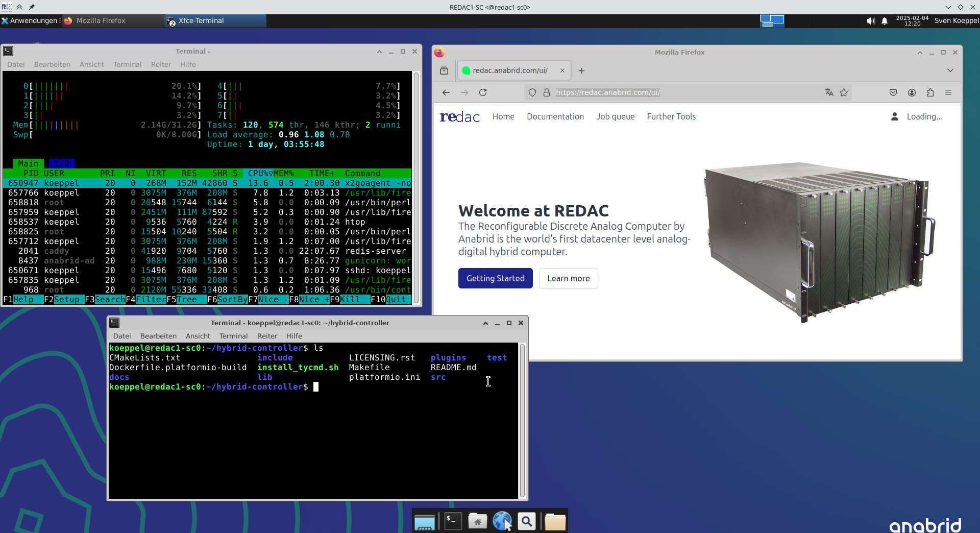Viewport: 980px width, 533px height.
Task: Open the Further Tools dropdown
Action: [671, 116]
